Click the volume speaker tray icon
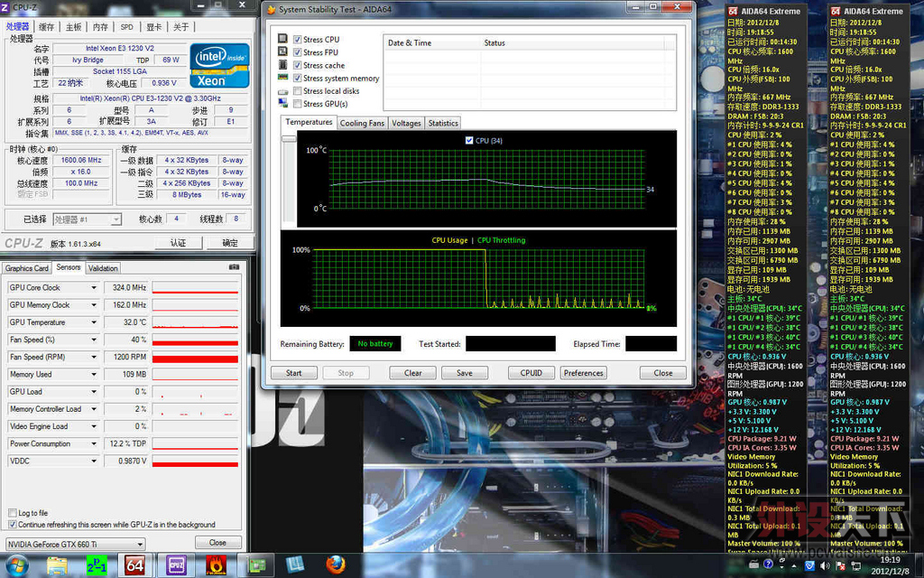924x578 pixels. (x=825, y=565)
